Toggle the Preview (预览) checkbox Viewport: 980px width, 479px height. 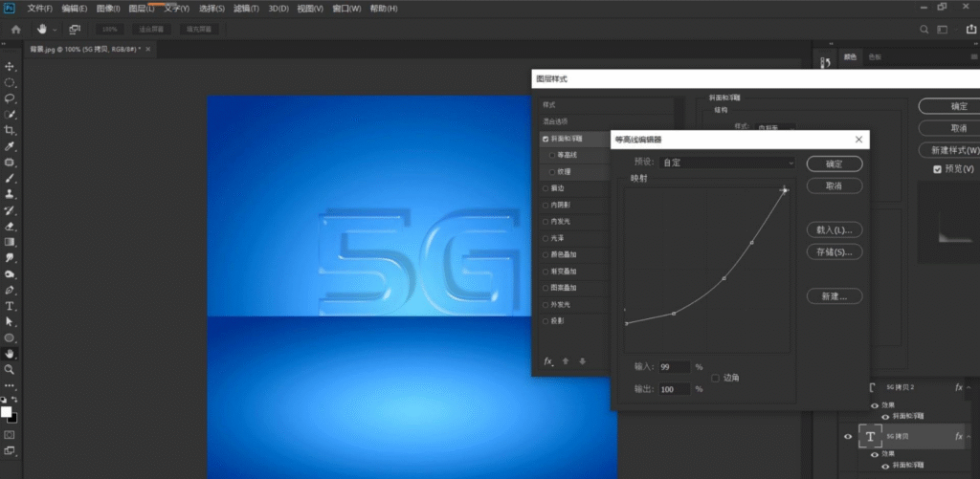point(937,169)
